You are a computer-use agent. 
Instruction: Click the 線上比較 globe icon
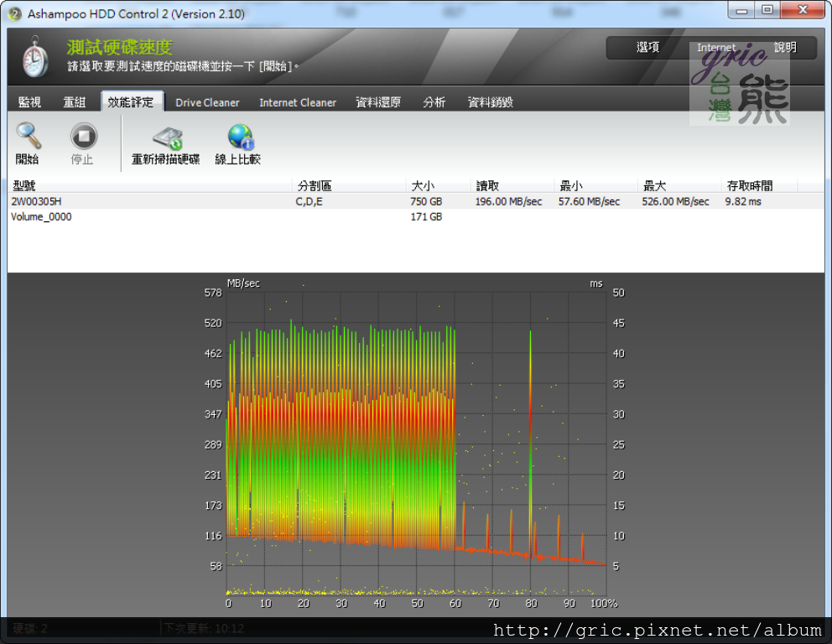(x=241, y=137)
